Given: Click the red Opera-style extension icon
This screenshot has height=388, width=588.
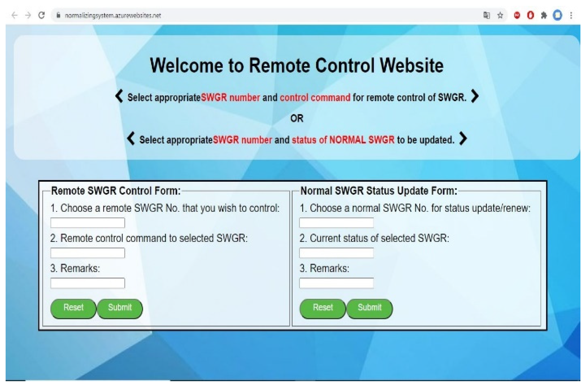Looking at the screenshot, I should (x=530, y=15).
